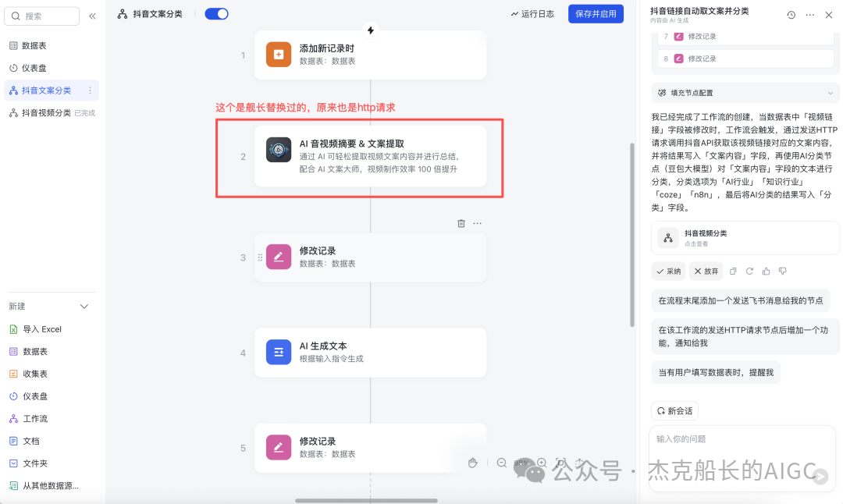Start a 新会话 conversation
This screenshot has height=504, width=843.
pos(674,411)
